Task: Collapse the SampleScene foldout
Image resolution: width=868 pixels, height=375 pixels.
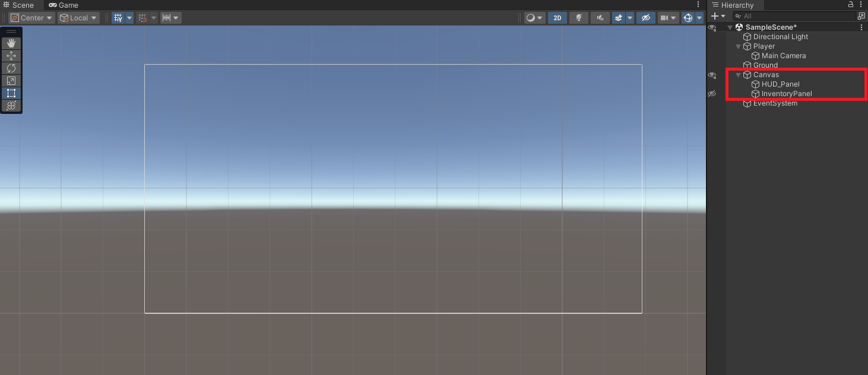Action: (x=730, y=27)
